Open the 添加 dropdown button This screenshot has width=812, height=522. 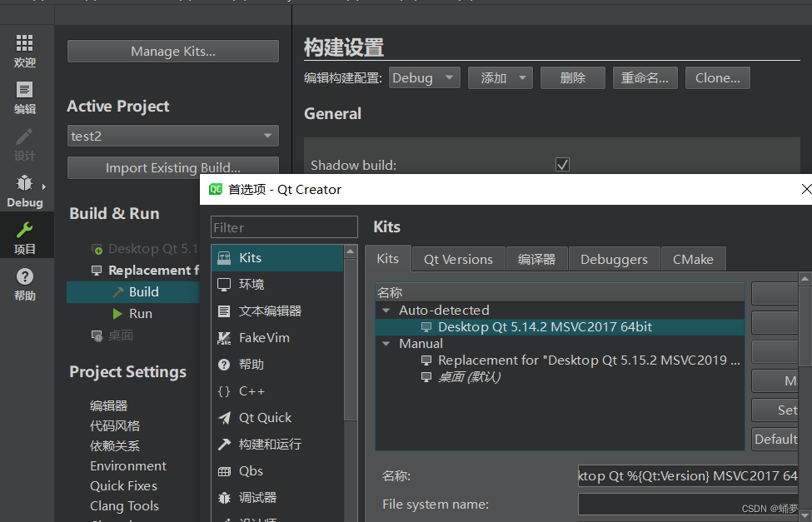[501, 77]
